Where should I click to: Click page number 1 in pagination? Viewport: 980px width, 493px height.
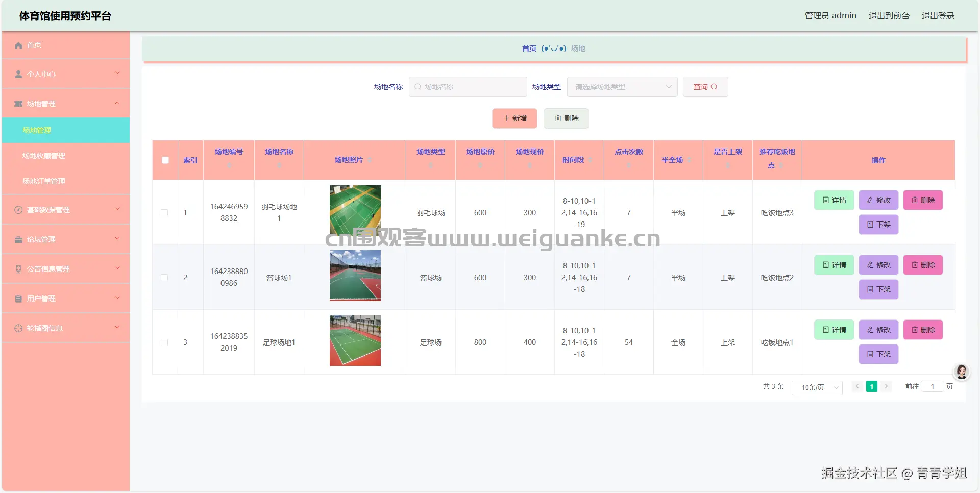pos(872,386)
